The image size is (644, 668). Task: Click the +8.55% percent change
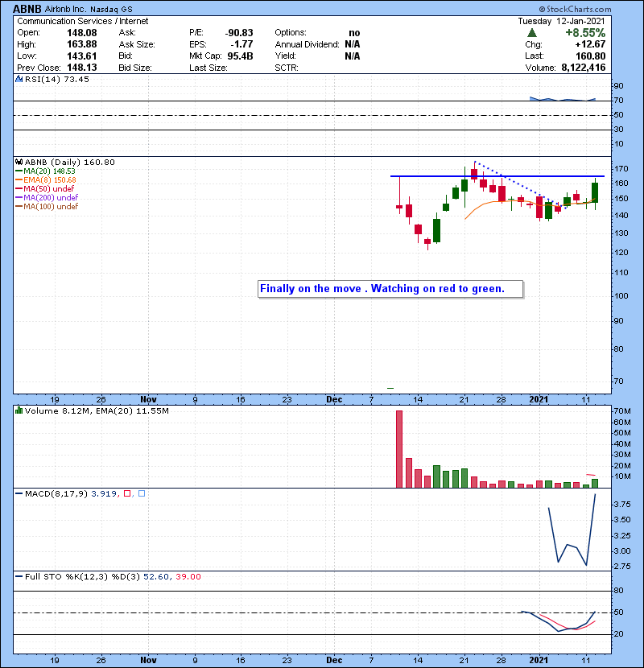pos(585,33)
